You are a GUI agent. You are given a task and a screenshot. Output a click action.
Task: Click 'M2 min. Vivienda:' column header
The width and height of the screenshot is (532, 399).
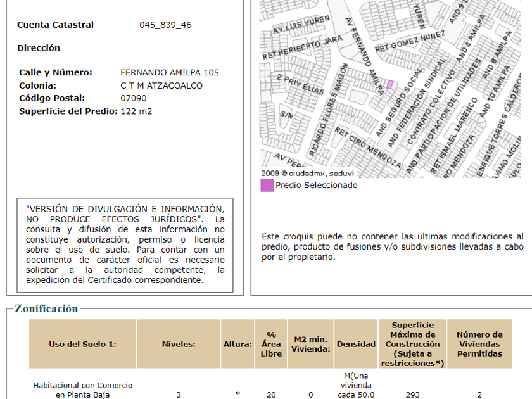tap(310, 344)
